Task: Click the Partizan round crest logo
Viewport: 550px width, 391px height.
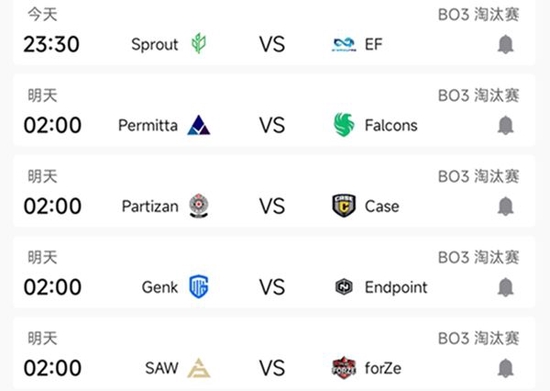Action: point(199,206)
